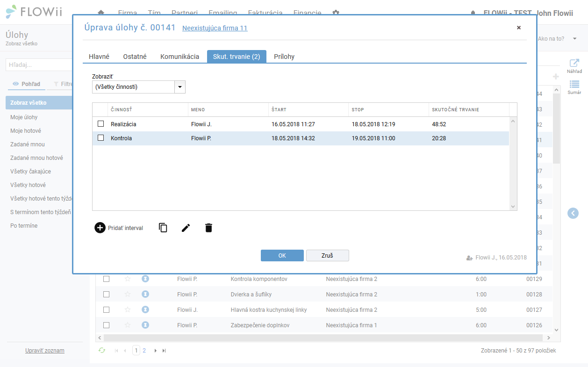This screenshot has height=367, width=588.
Task: Select page 1 in pagination
Action: pyautogui.click(x=136, y=351)
